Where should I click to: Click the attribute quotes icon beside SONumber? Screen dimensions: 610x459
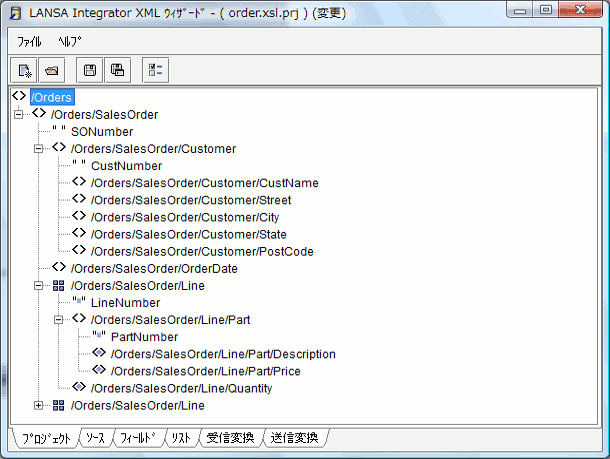click(59, 128)
